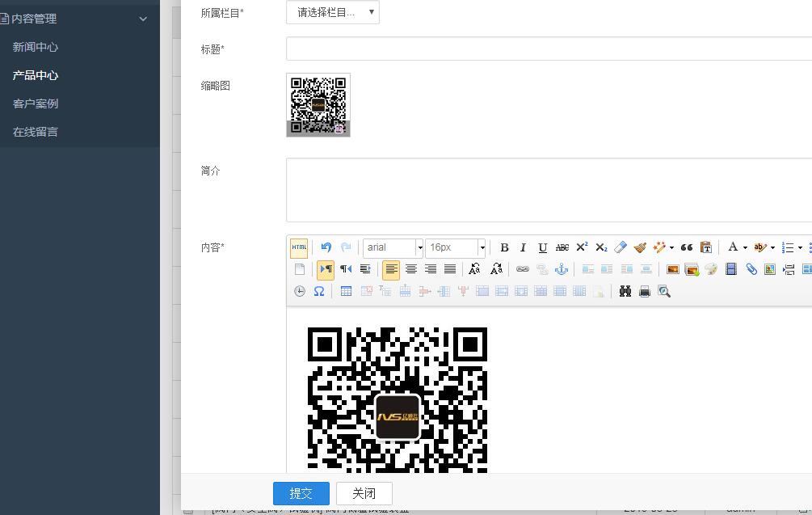Toggle superscript formatting
This screenshot has width=812, height=515.
coord(582,247)
